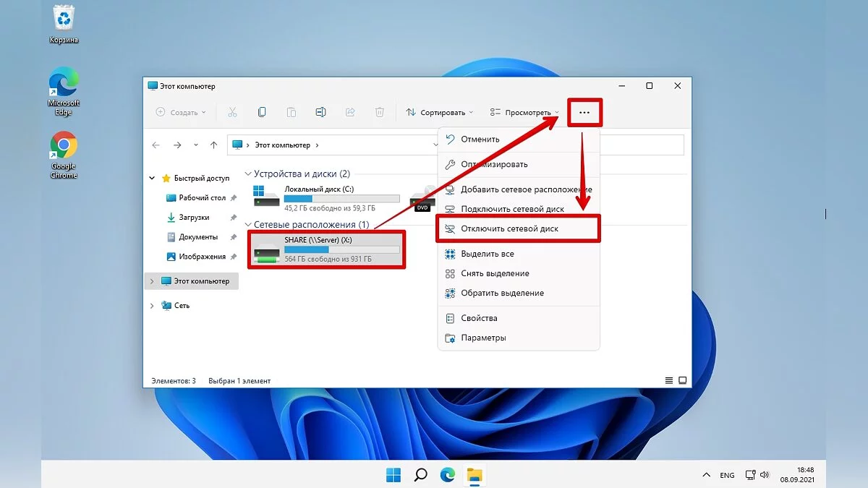
Task: Click the Rename icon in toolbar
Action: [x=320, y=112]
